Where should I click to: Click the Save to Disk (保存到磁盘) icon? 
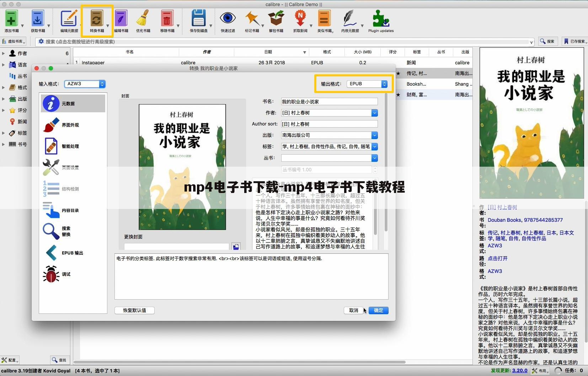click(x=198, y=18)
